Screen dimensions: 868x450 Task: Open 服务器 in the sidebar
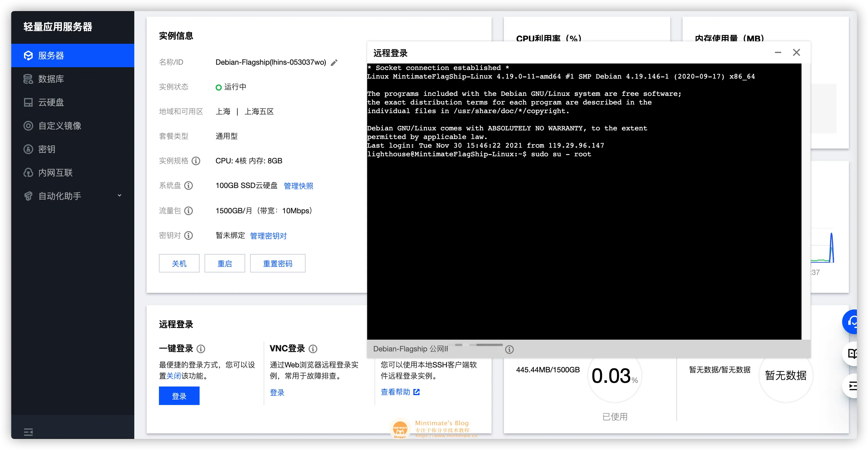point(72,55)
